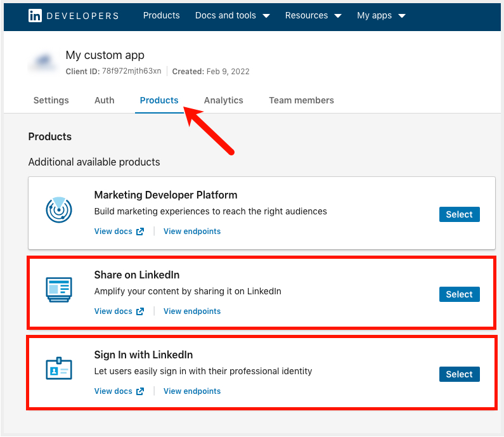
Task: Click the Sign In with LinkedIn heading
Action: coord(144,355)
